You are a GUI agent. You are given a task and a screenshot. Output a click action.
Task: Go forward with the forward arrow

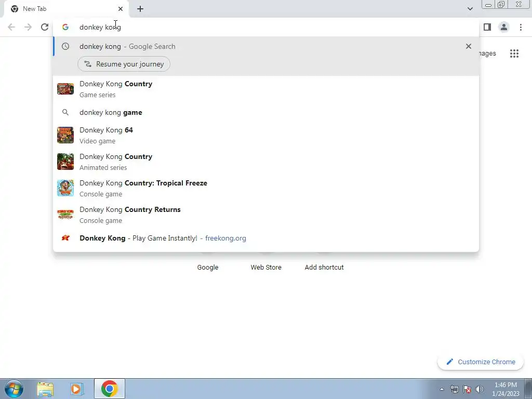[28, 27]
